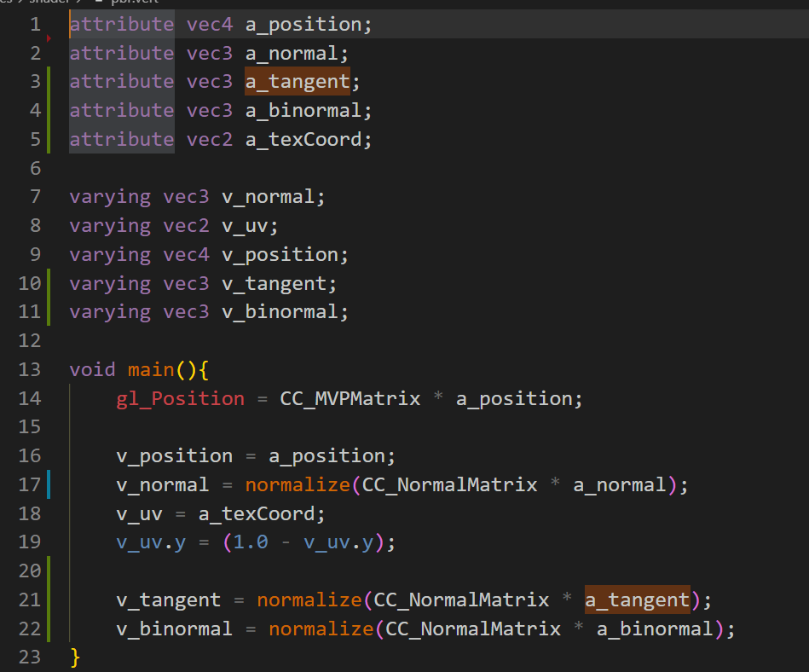
Task: Open the blue modified-line gutter bar at line 17
Action: tap(49, 484)
